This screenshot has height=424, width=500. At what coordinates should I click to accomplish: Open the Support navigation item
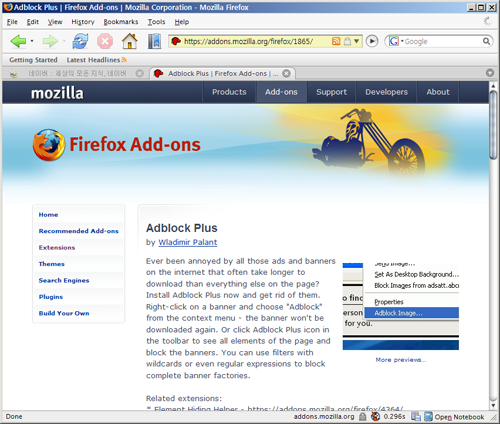click(332, 92)
